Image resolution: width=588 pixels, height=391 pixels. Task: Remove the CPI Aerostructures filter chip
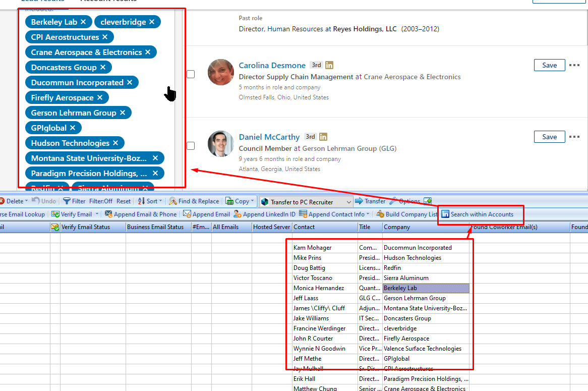click(x=105, y=37)
